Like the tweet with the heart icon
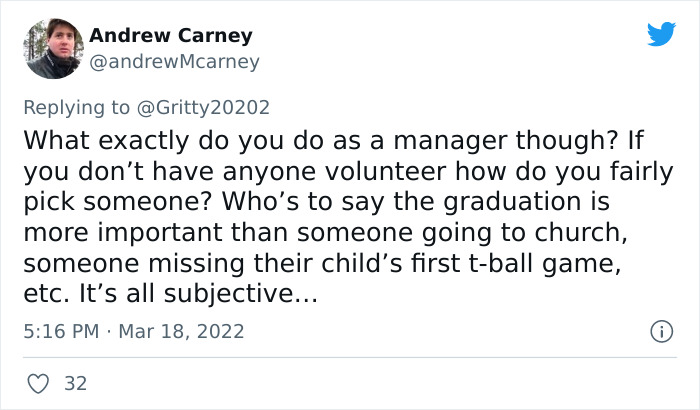 tap(40, 383)
